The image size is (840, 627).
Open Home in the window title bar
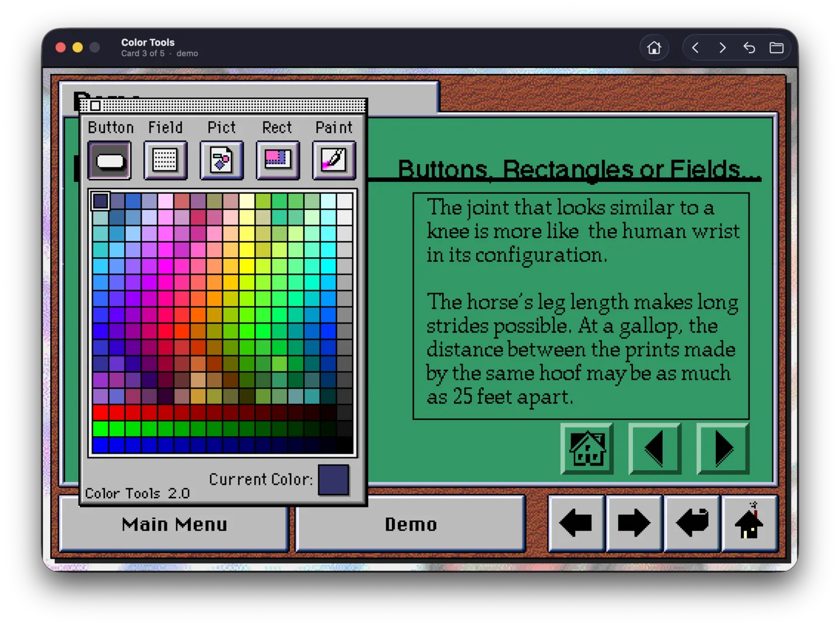pos(654,48)
